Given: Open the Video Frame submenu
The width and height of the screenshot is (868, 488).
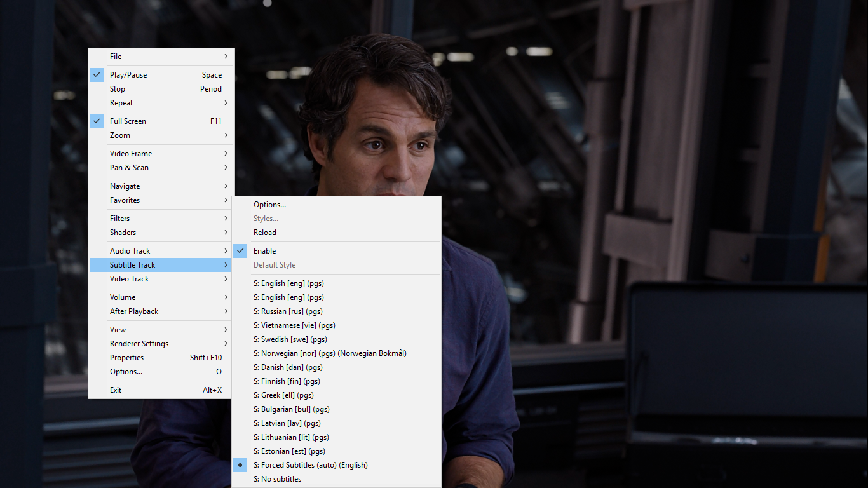Looking at the screenshot, I should pyautogui.click(x=161, y=154).
